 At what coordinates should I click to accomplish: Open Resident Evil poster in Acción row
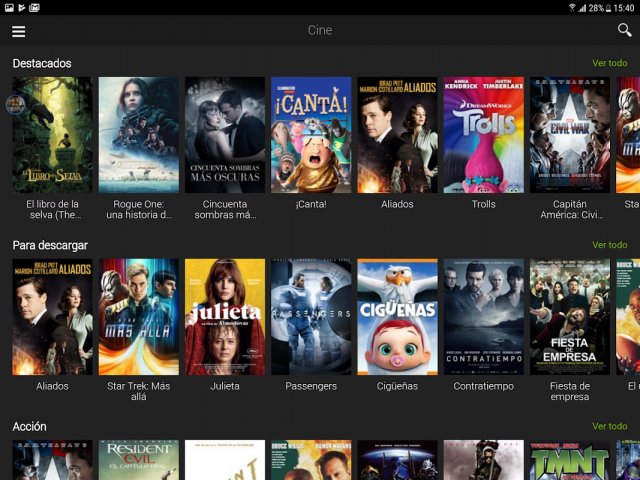tap(139, 461)
